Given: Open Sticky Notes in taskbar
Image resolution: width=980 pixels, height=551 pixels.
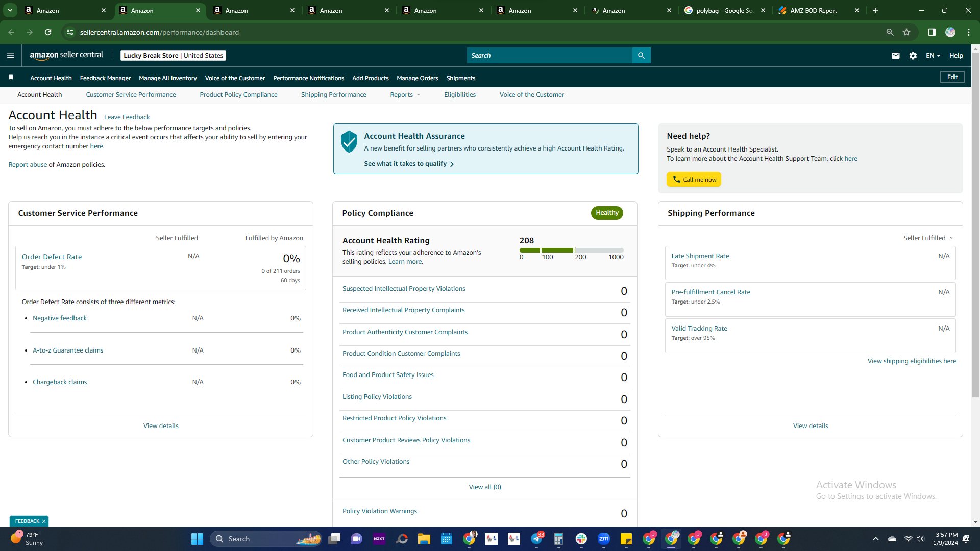Looking at the screenshot, I should tap(626, 539).
